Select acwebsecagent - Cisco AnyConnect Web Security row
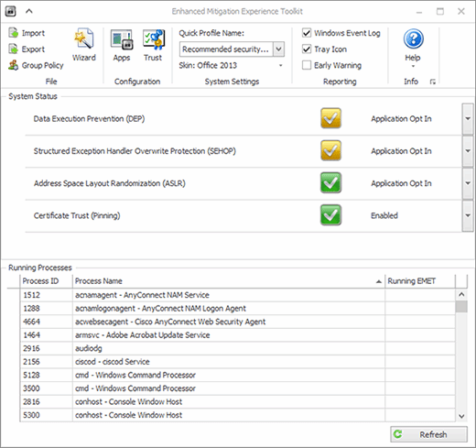The image size is (476, 448). click(x=238, y=322)
